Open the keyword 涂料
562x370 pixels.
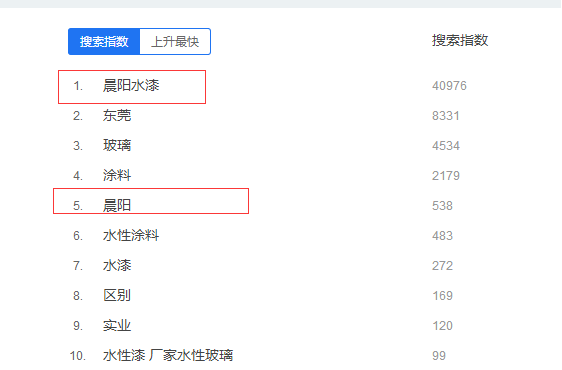pyautogui.click(x=117, y=176)
